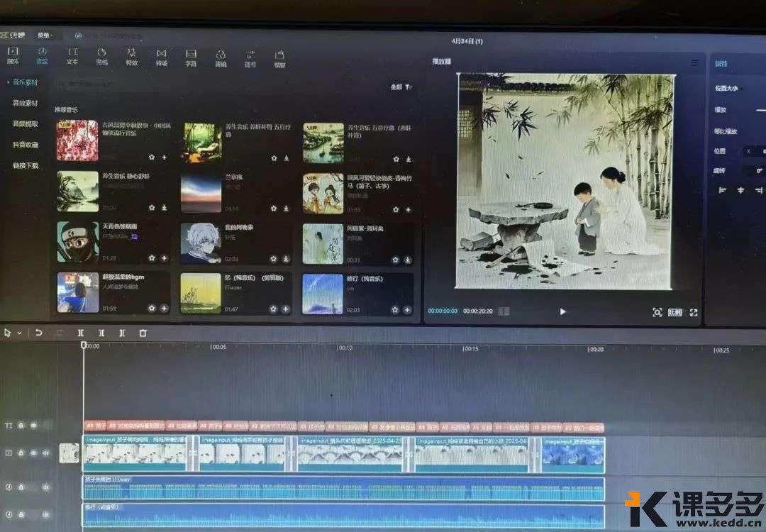The width and height of the screenshot is (766, 532).
Task: Hide the main video track
Action: (33, 453)
